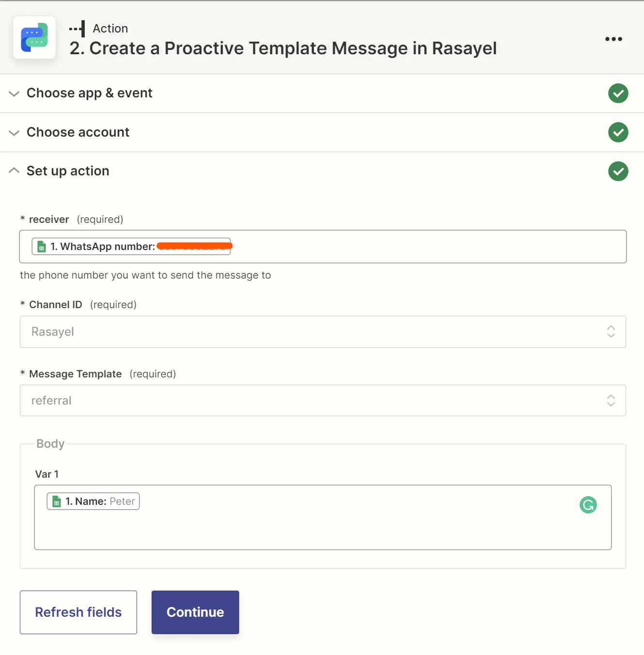Click the Refresh fields button

click(x=78, y=612)
